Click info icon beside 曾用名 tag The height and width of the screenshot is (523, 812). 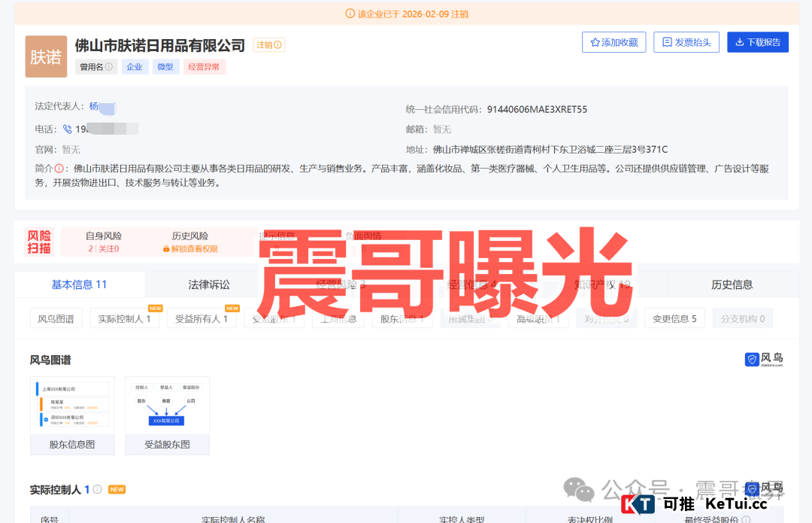(x=109, y=67)
